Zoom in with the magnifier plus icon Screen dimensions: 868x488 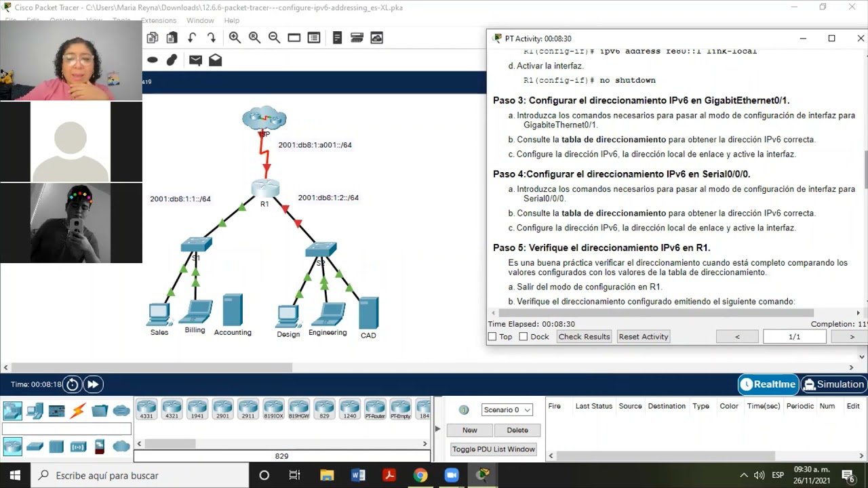point(235,38)
